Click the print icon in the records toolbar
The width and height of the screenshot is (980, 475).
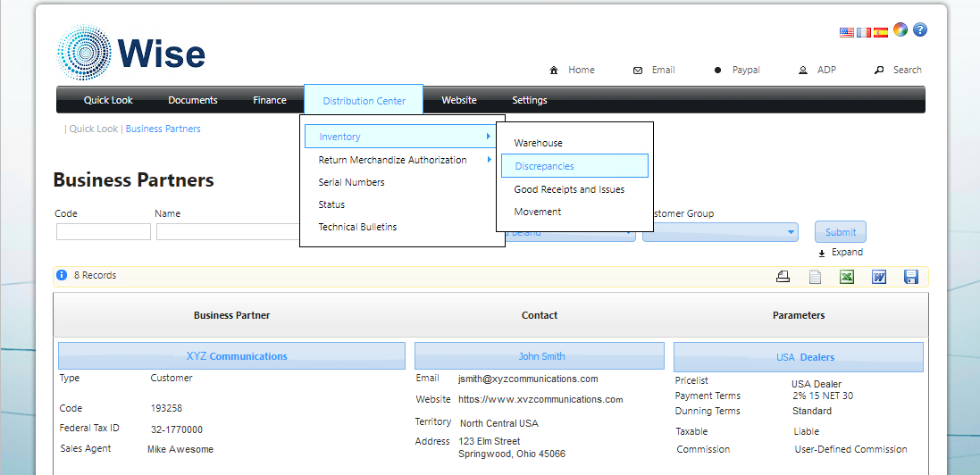click(x=783, y=277)
